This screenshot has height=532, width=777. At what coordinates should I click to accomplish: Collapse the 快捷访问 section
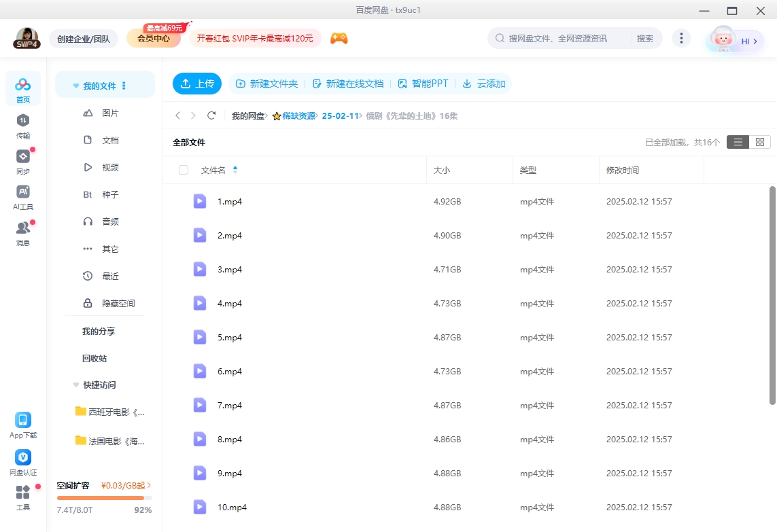(x=75, y=385)
